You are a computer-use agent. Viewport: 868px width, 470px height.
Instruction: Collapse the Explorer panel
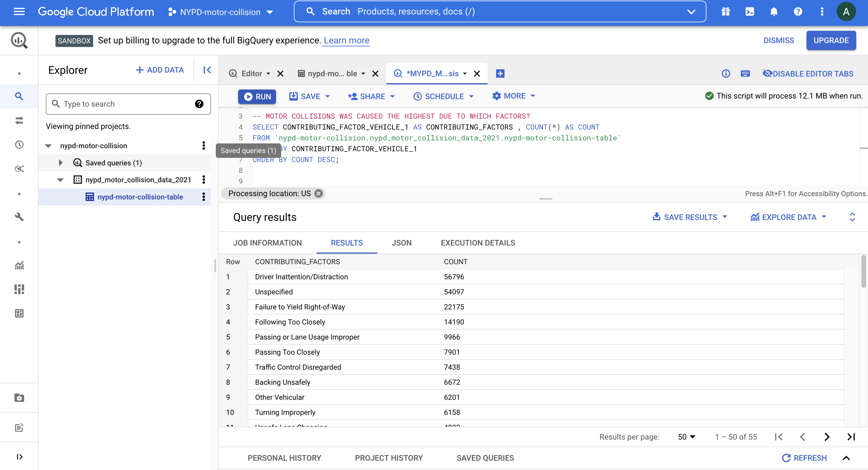pyautogui.click(x=207, y=70)
